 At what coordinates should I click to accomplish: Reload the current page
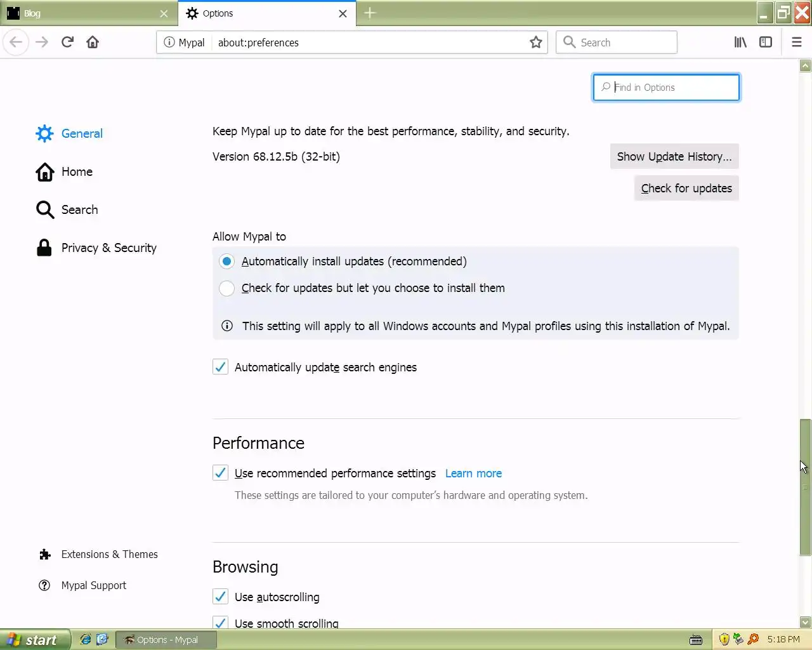pyautogui.click(x=67, y=43)
